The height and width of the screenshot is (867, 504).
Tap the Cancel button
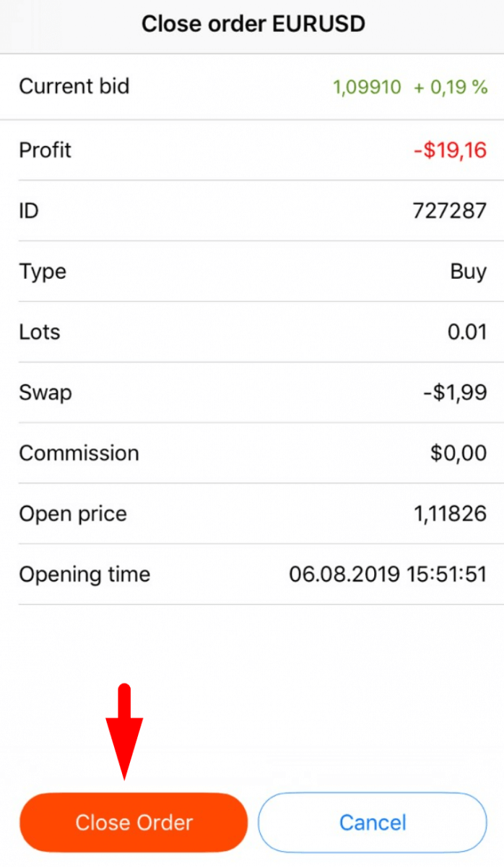373,822
